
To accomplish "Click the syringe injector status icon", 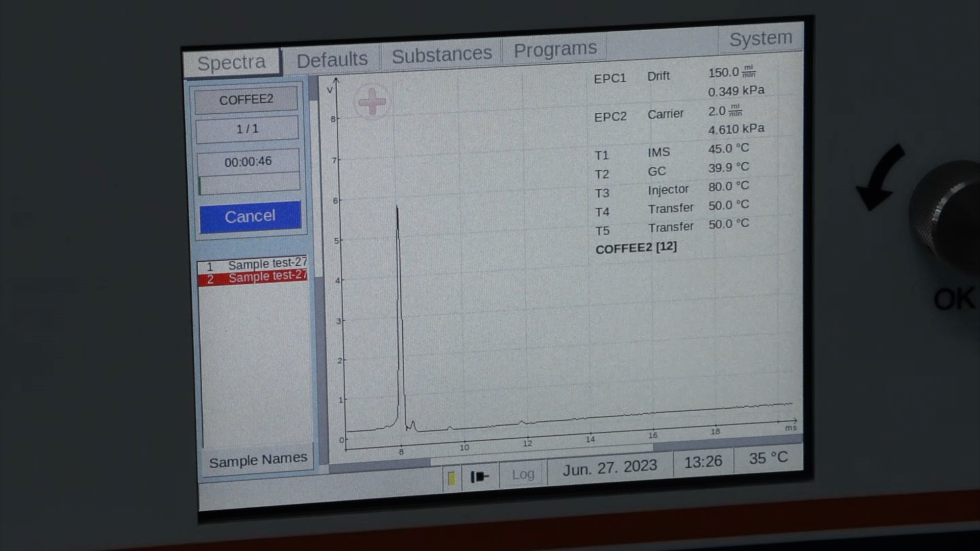I will [480, 477].
